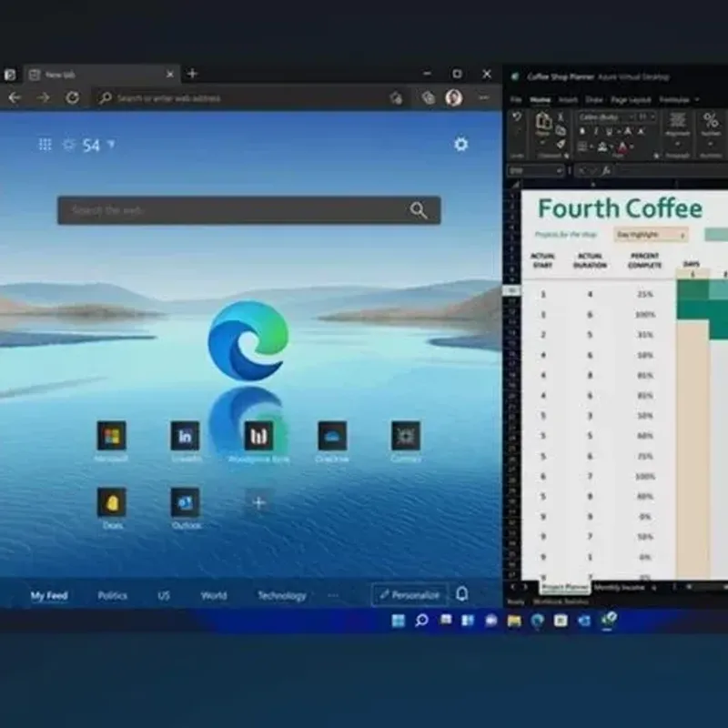Expand the weather dropdown next to 54
The width and height of the screenshot is (728, 728).
click(111, 145)
